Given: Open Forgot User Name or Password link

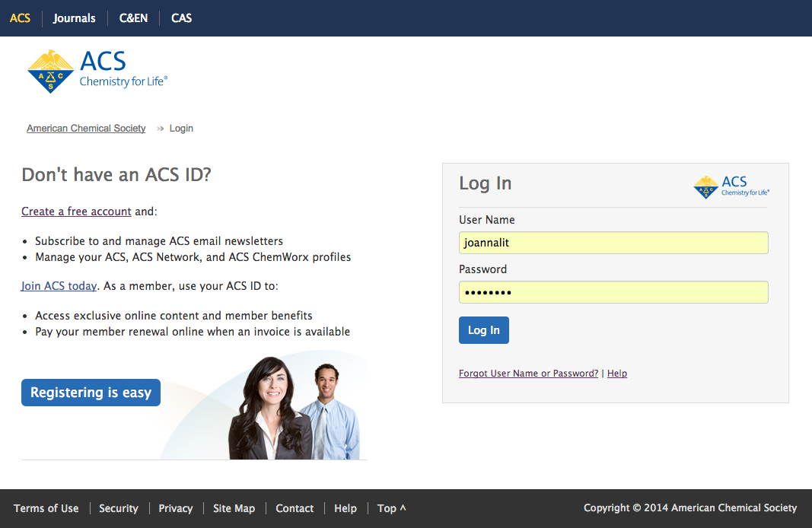Looking at the screenshot, I should [x=528, y=374].
